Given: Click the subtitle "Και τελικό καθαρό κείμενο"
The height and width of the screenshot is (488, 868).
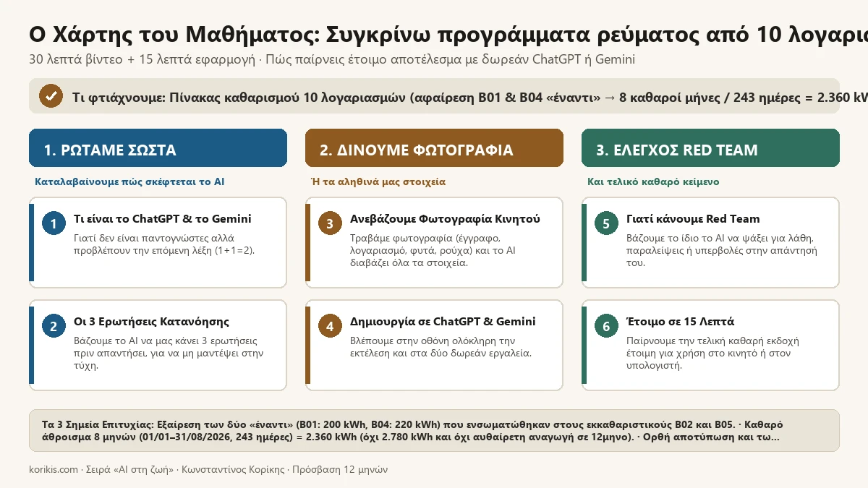Looking at the screenshot, I should [653, 181].
